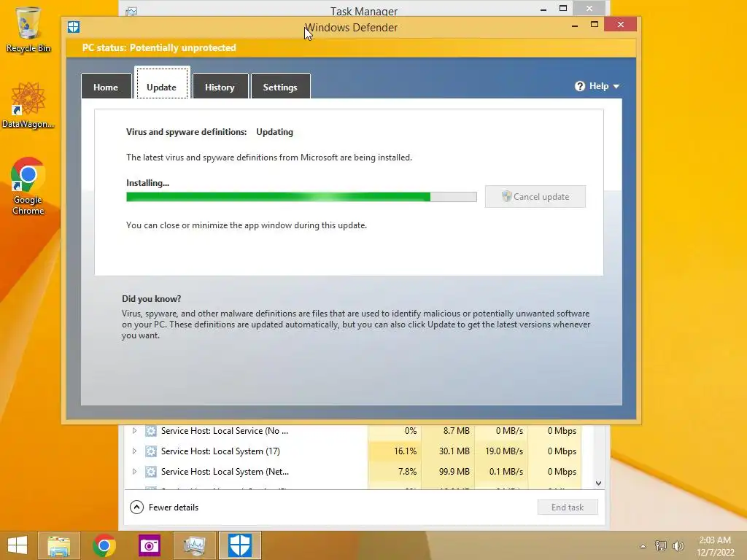Open the Camera app taskbar icon
The width and height of the screenshot is (747, 560).
(149, 545)
